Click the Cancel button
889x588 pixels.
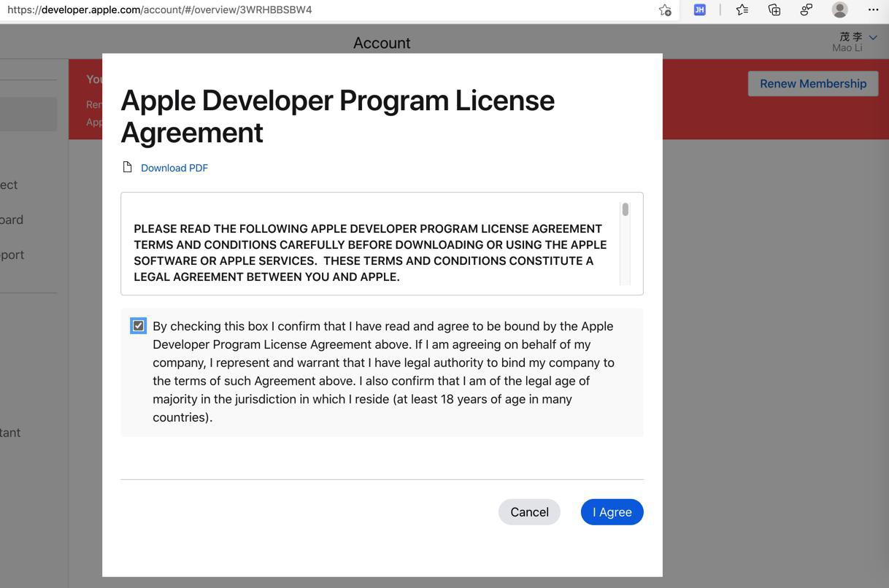coord(529,512)
